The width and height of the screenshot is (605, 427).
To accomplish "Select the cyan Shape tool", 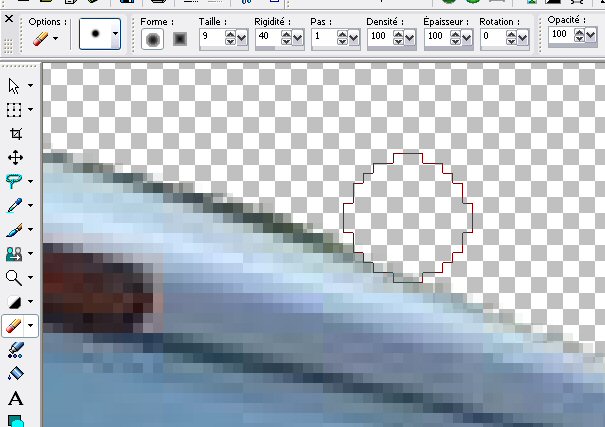I will coord(16,420).
